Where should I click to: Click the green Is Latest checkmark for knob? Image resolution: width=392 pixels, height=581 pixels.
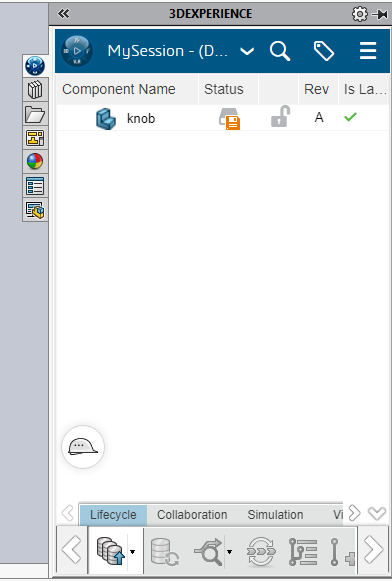(350, 117)
